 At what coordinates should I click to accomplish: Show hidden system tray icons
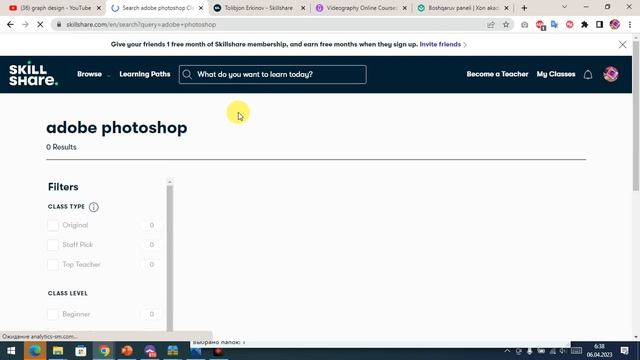[507, 351]
